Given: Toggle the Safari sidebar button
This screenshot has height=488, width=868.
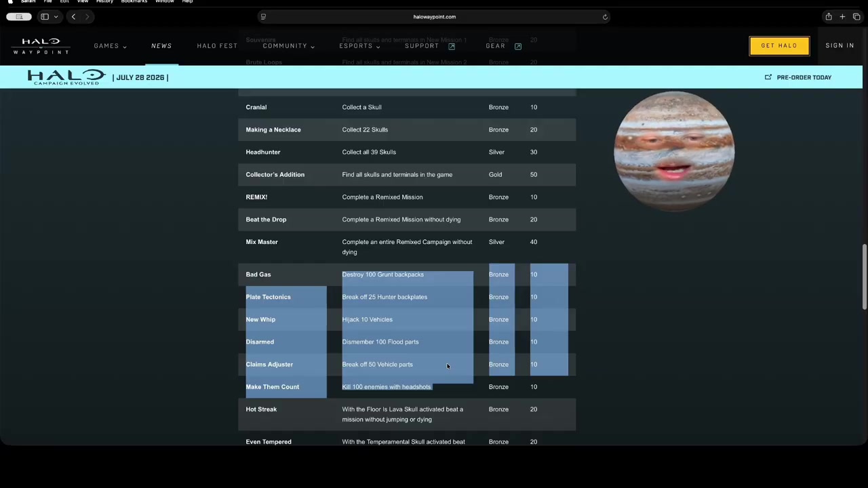Looking at the screenshot, I should pos(45,17).
